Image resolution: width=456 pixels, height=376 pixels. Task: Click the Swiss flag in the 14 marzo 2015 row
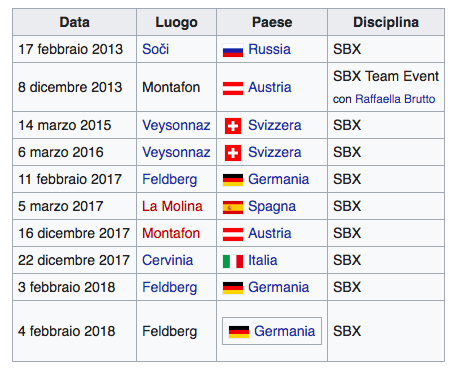point(233,126)
